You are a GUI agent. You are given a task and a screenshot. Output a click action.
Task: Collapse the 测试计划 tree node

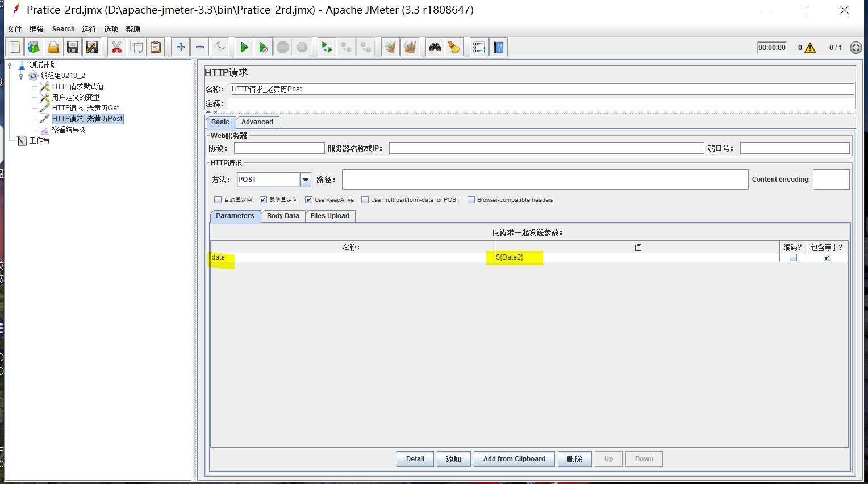(x=10, y=65)
